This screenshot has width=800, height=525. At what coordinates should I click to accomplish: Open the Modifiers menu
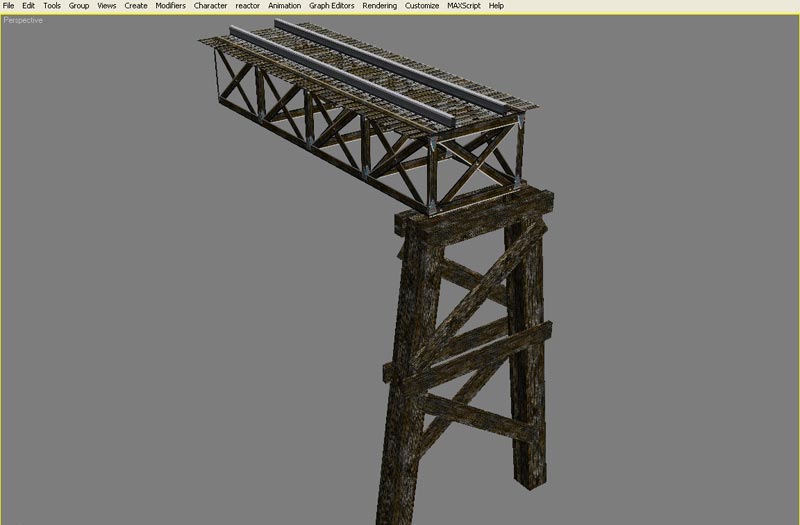click(170, 6)
